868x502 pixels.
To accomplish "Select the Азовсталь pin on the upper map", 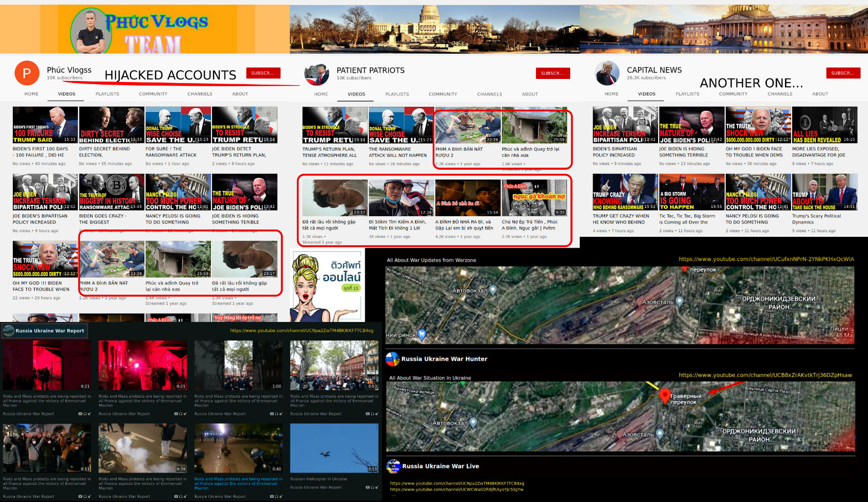I will 679,301.
